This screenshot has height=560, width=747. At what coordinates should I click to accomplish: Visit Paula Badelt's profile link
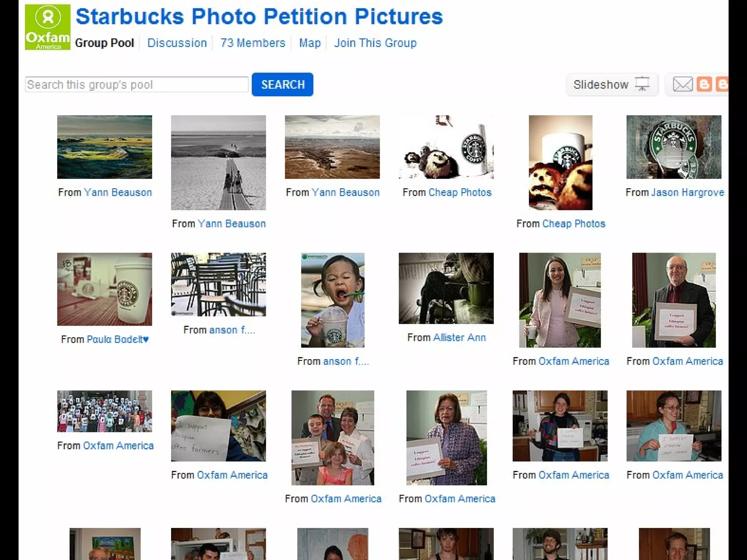(117, 339)
